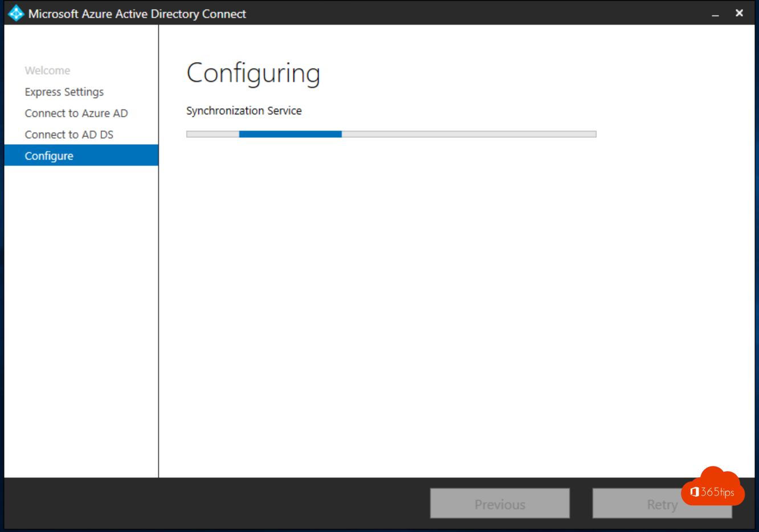This screenshot has width=759, height=532.
Task: Click the Azure AD Connect logo icon
Action: coord(16,13)
